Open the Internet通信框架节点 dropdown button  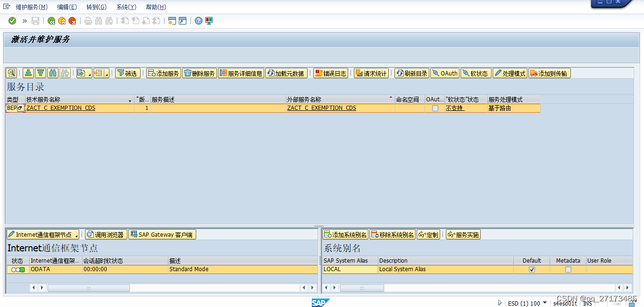click(x=43, y=235)
